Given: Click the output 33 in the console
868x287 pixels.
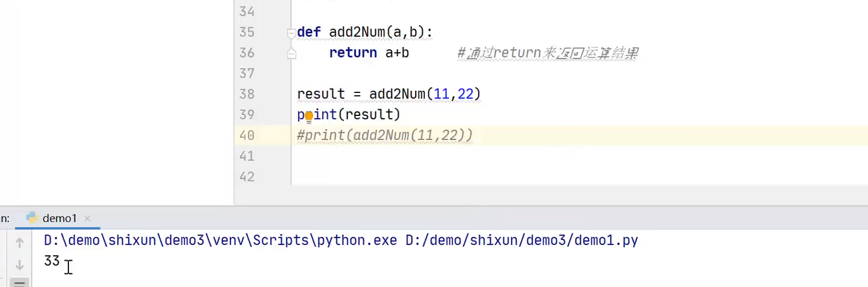Looking at the screenshot, I should [x=52, y=261].
